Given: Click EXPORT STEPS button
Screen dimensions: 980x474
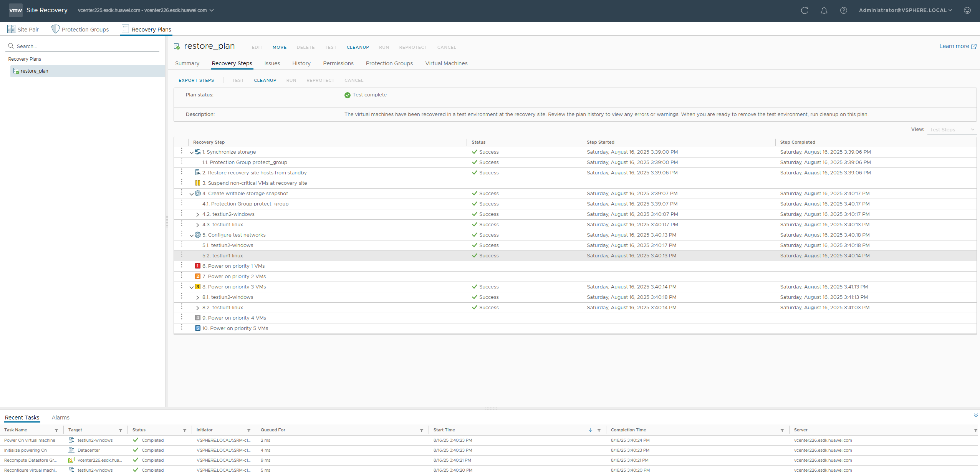Looking at the screenshot, I should point(196,80).
